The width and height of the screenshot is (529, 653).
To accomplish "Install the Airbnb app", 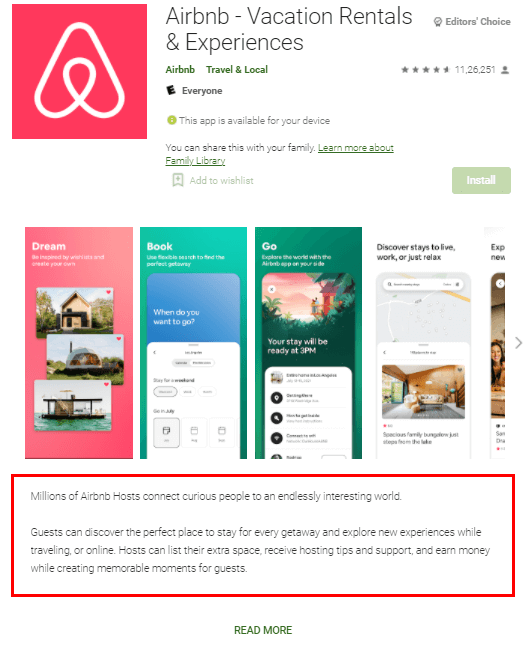I will click(481, 180).
